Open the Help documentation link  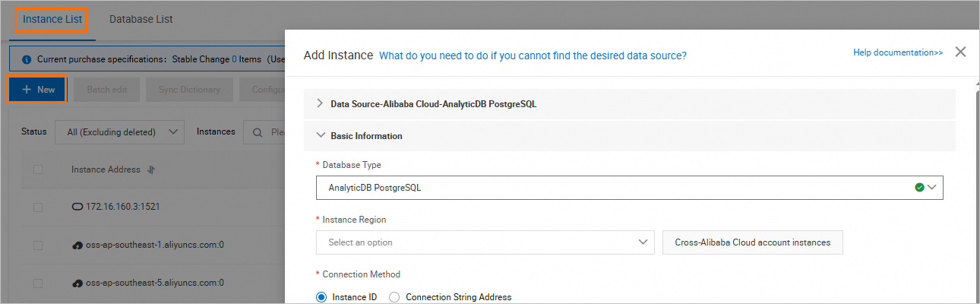[x=898, y=52]
